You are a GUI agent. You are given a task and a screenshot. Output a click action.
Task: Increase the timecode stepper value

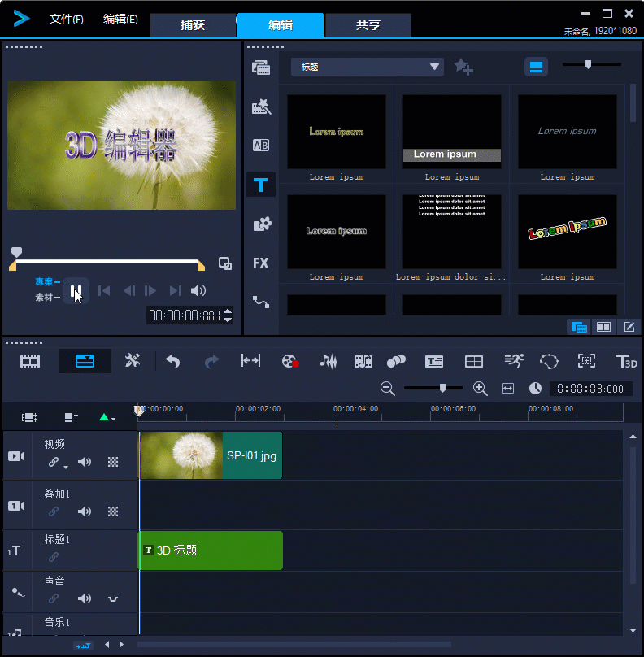point(228,311)
